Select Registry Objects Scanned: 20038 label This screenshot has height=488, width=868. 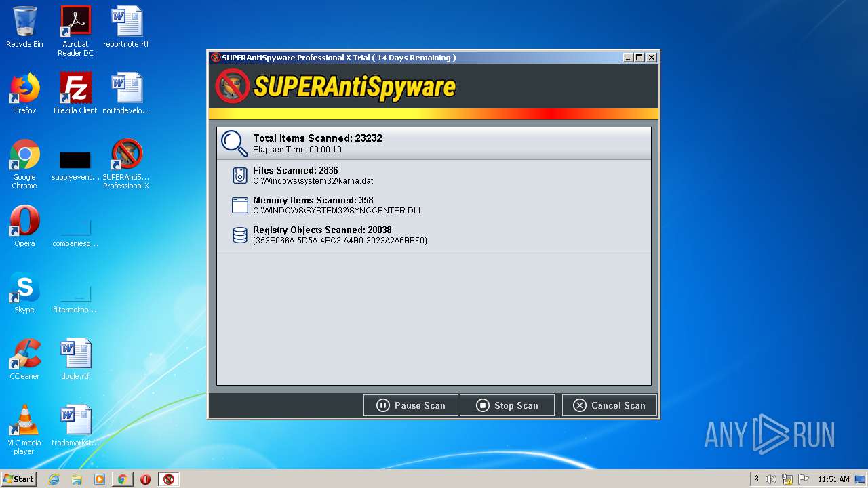pyautogui.click(x=322, y=230)
